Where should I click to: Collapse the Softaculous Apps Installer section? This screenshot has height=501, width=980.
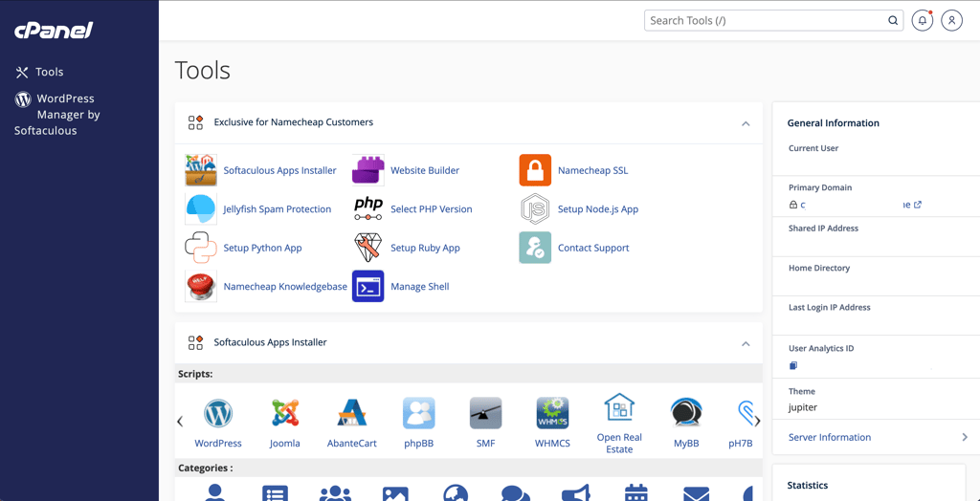tap(746, 343)
